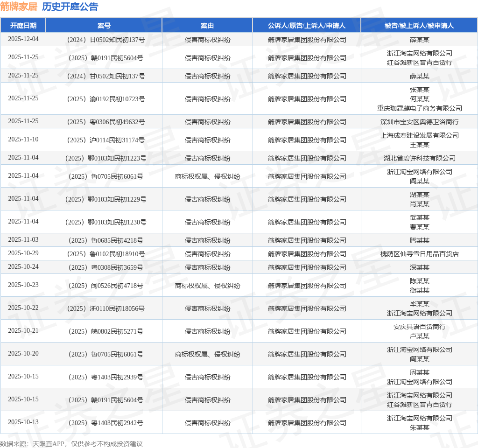The width and height of the screenshot is (478, 448).
Task: Select case number 粤1403民初2939号
Action: coord(106,377)
